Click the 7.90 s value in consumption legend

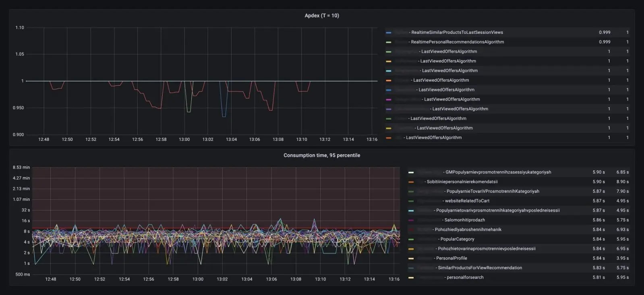pos(623,192)
